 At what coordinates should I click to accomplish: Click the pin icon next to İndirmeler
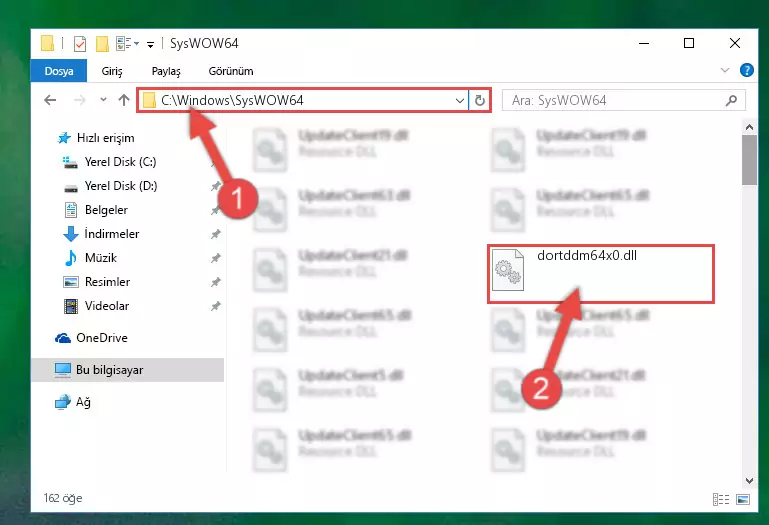click(x=215, y=234)
